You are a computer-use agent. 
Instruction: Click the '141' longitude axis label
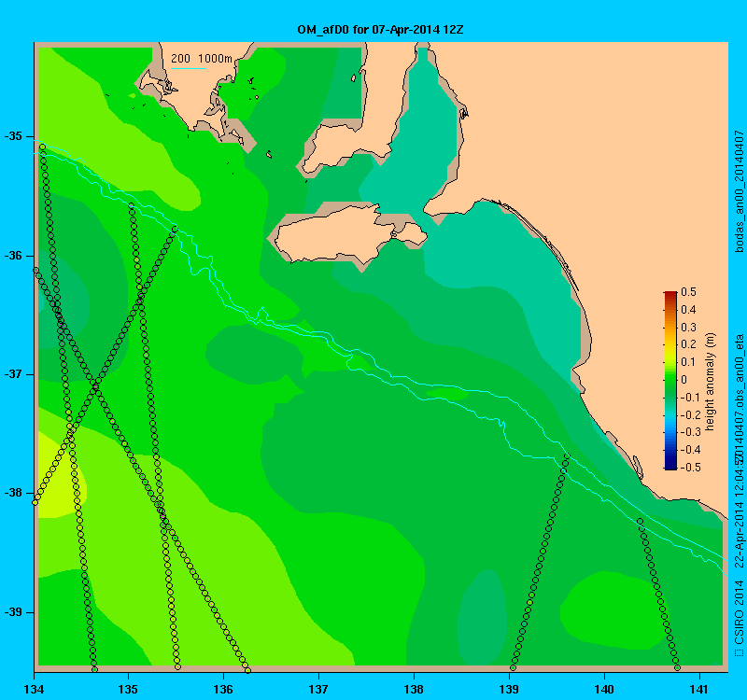tap(699, 689)
